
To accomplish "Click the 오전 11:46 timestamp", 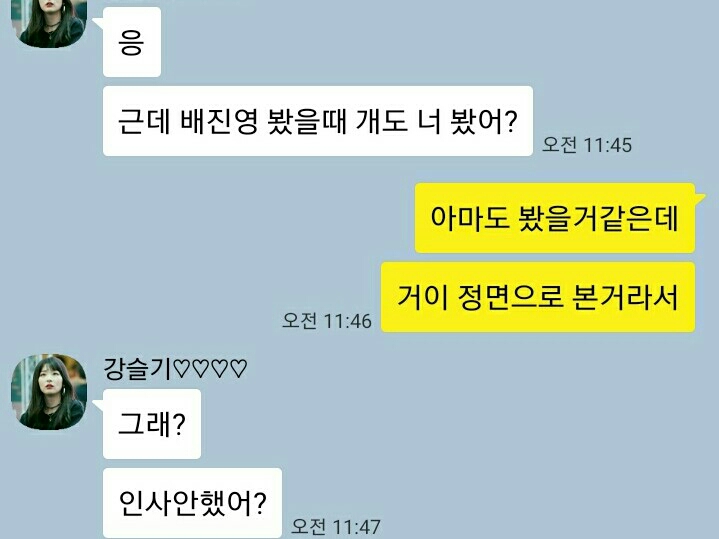I will tap(327, 321).
